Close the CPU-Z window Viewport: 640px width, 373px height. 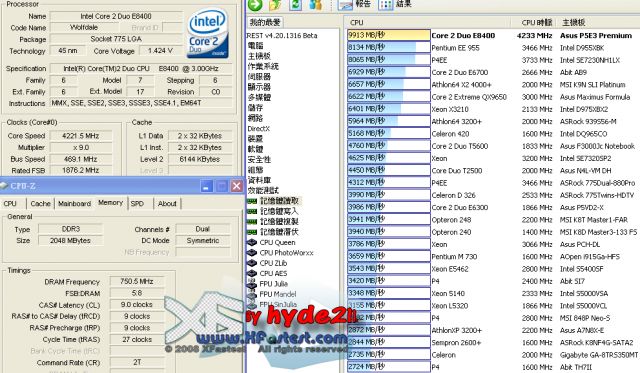point(237,186)
